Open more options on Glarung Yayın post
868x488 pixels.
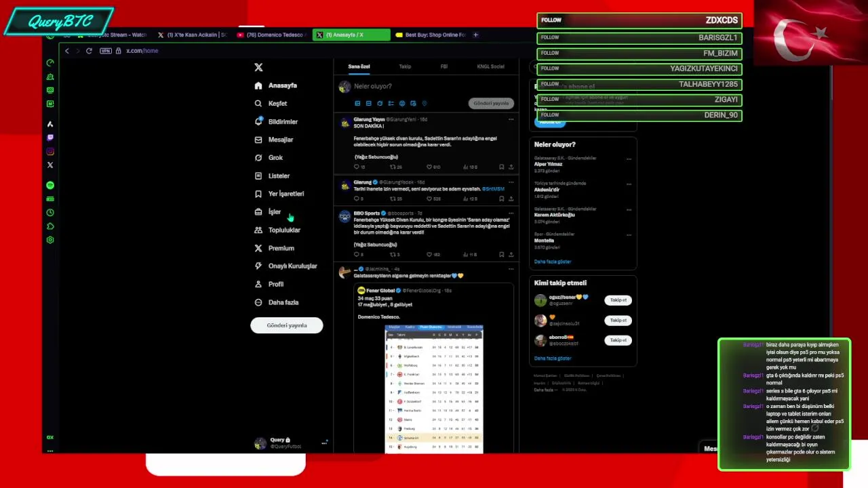511,119
